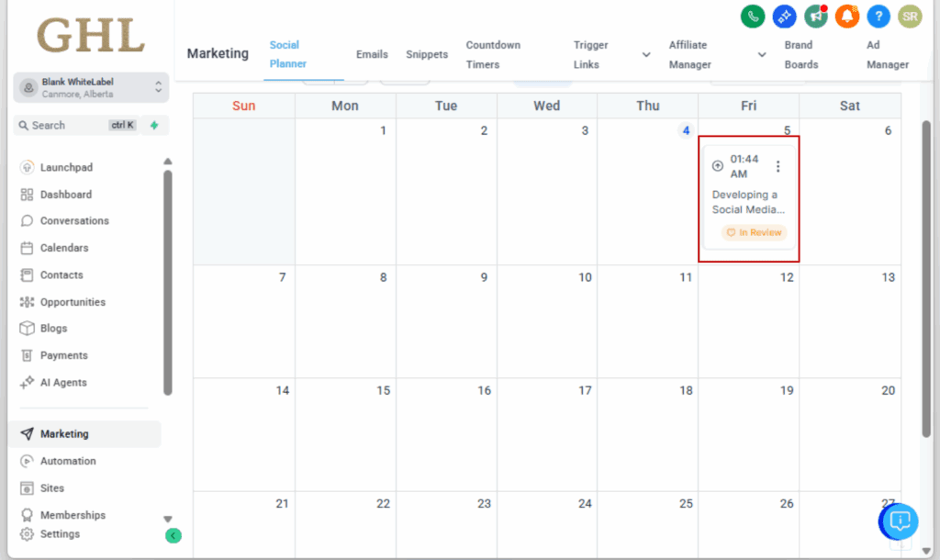This screenshot has height=560, width=940.
Task: Click the Payments receipt icon
Action: (x=27, y=355)
